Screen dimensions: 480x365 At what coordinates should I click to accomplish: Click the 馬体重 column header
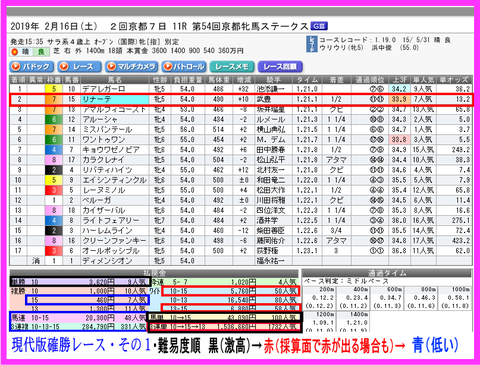click(219, 80)
